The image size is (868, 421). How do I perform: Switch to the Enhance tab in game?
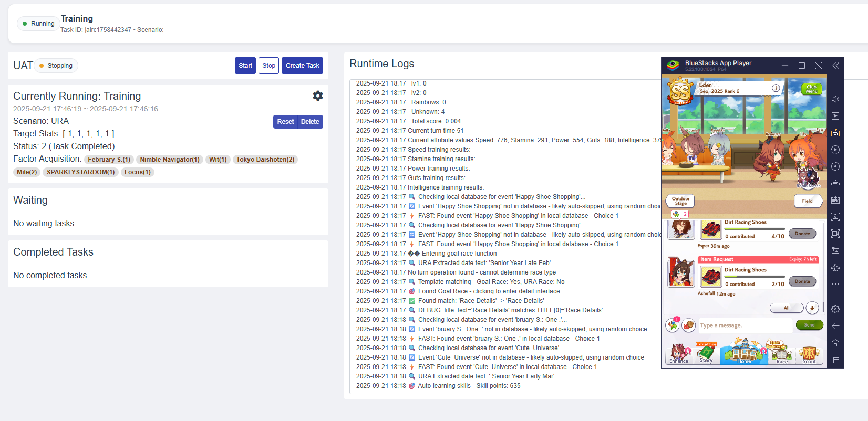click(x=679, y=354)
